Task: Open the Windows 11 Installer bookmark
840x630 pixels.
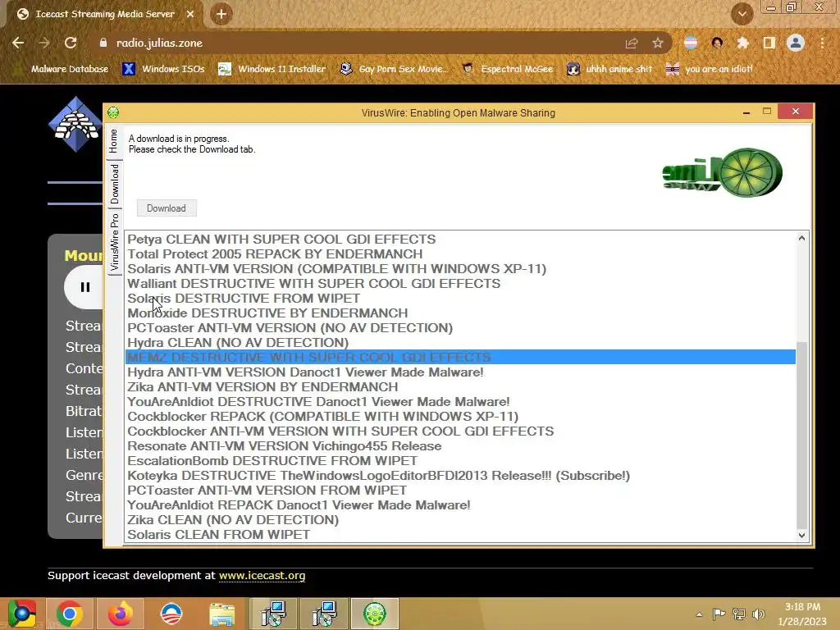Action: 272,69
